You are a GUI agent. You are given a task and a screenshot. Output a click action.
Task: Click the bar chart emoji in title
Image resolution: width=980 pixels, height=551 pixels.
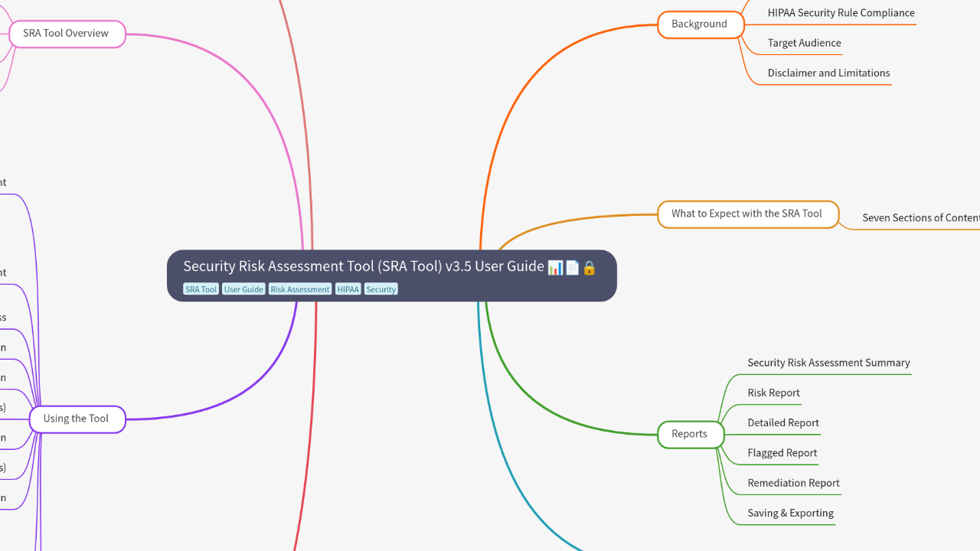[555, 267]
